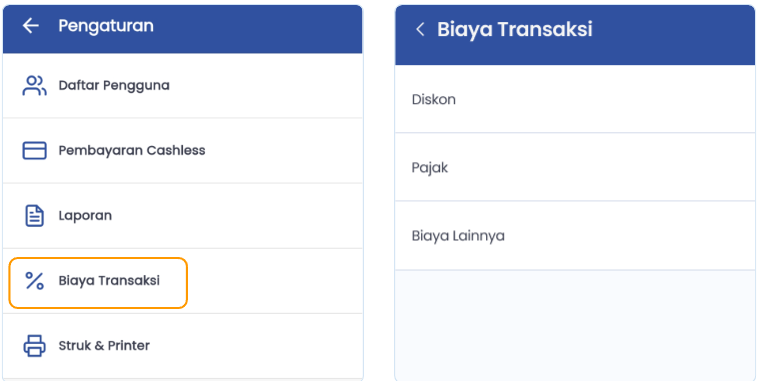Click blank space right of Diskon row

click(x=605, y=99)
